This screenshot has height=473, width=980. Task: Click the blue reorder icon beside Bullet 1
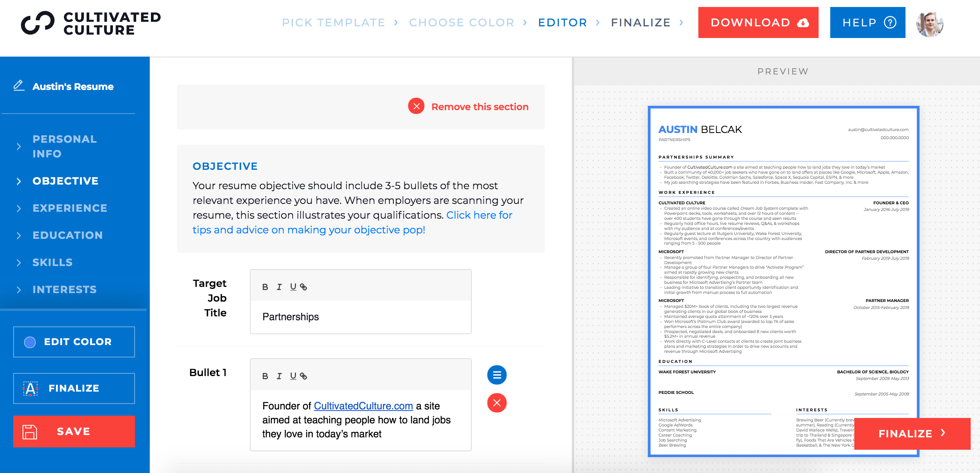coord(497,375)
